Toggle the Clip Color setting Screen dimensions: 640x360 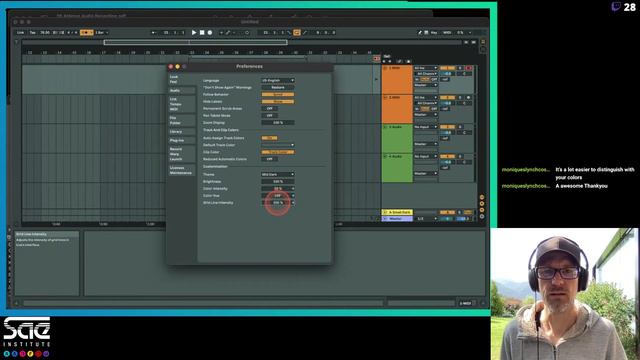(278, 152)
